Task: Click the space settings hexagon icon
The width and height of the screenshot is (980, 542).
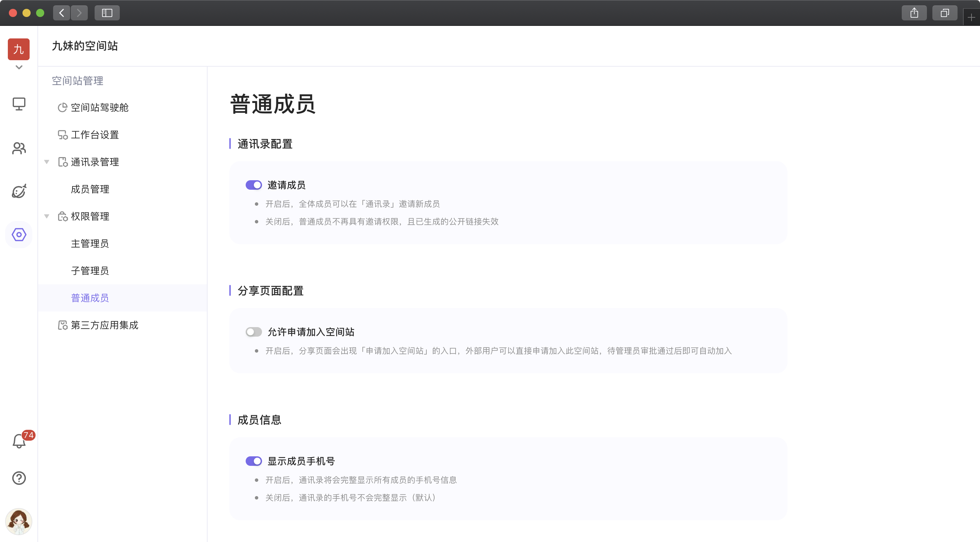Action: point(19,235)
